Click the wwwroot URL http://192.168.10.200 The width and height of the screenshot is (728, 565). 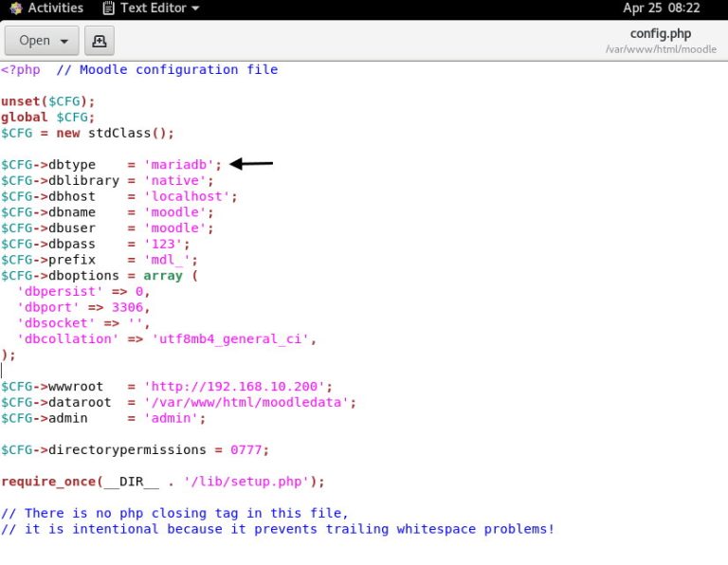237,387
